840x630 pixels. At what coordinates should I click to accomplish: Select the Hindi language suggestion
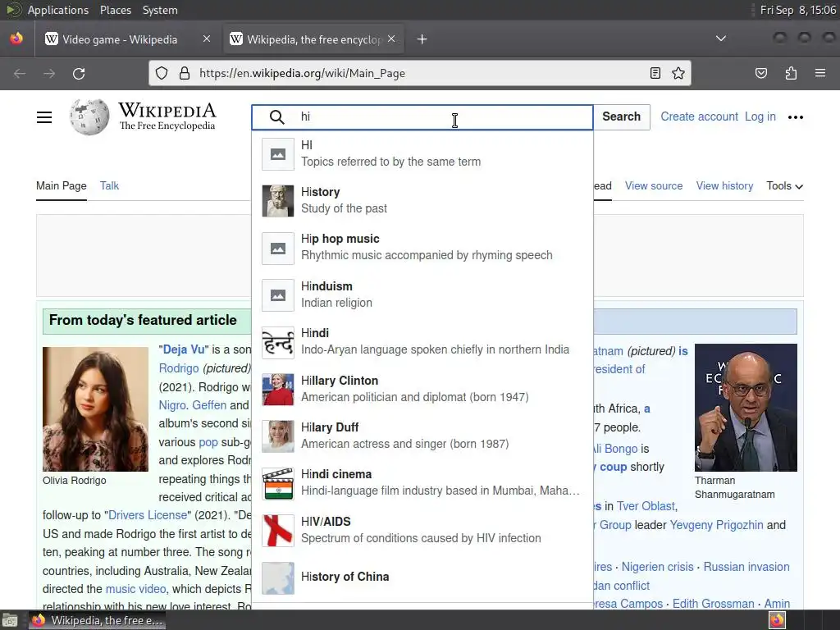tap(422, 342)
